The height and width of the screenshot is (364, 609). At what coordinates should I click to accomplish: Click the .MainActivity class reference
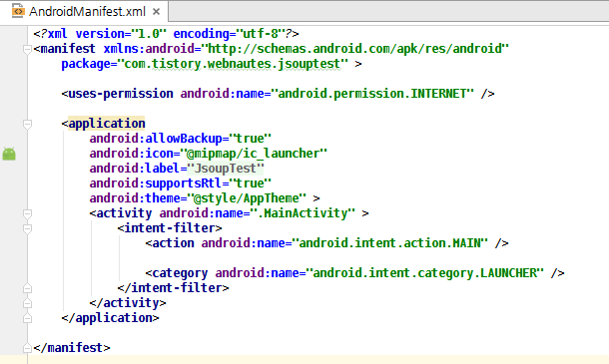pos(303,213)
